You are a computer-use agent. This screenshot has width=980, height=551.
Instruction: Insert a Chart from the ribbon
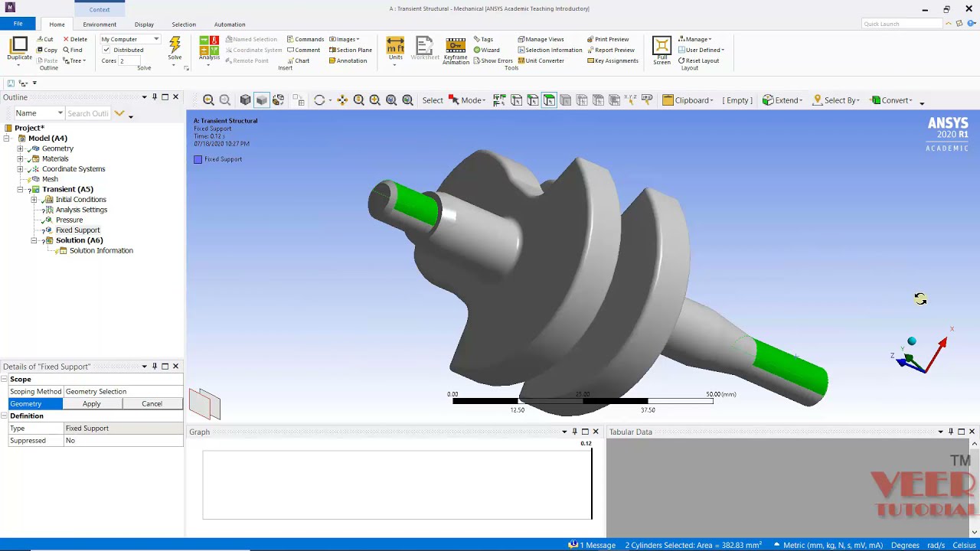[298, 60]
